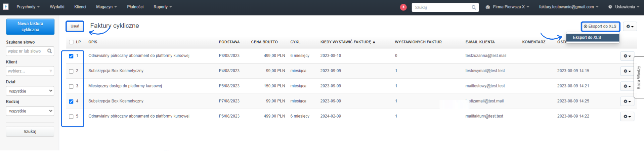Click date 2024-02-09 in row 5

coord(331,116)
